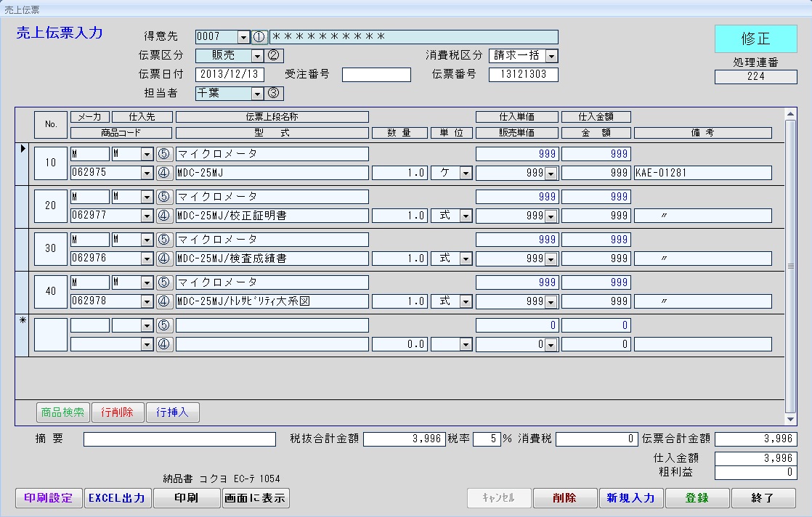Click the circled 3 button next to 担当者
812x517 pixels.
tap(274, 93)
